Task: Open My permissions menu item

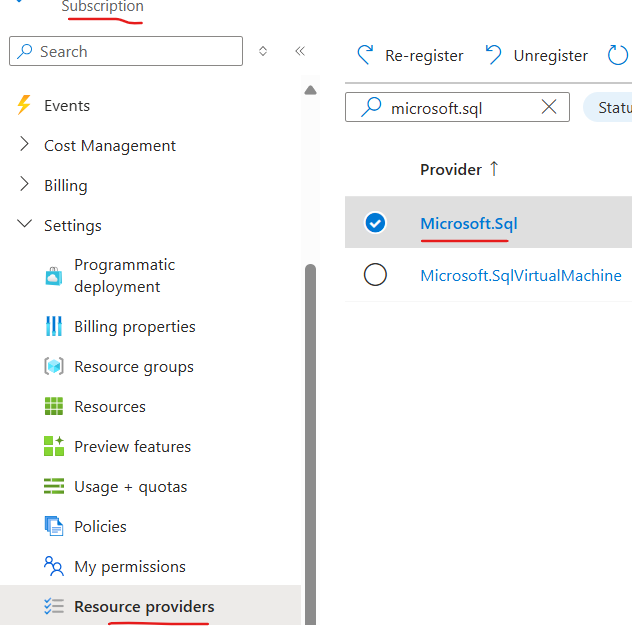Action: click(130, 567)
